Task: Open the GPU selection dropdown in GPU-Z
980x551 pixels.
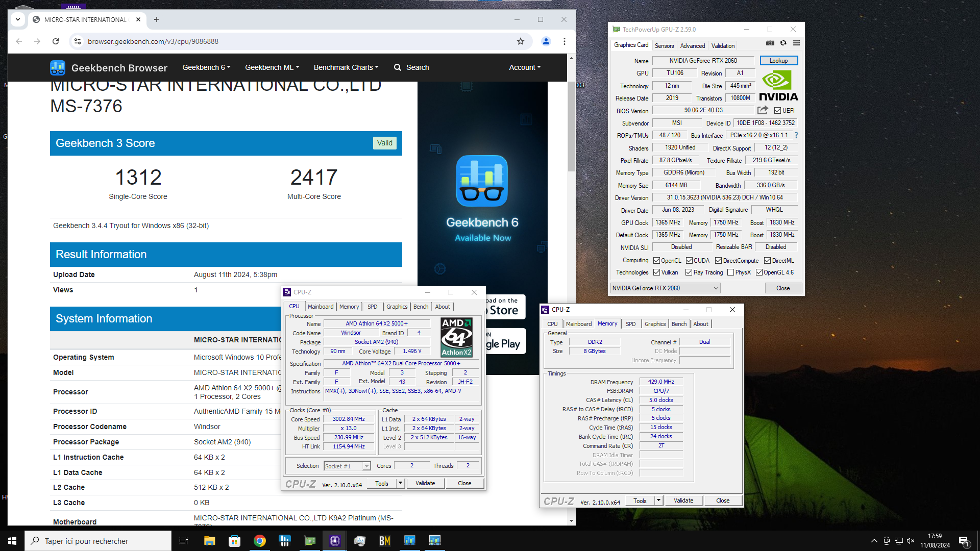Action: 666,288
